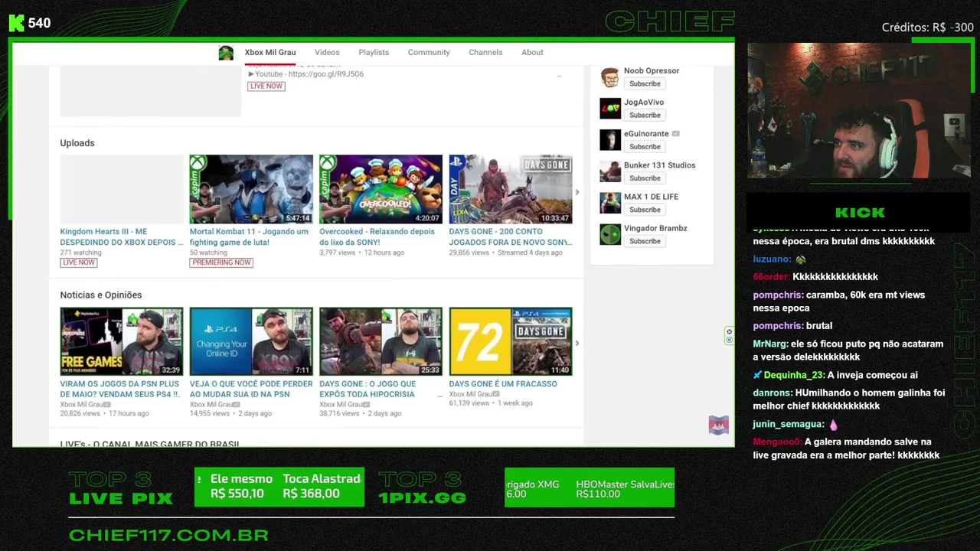Viewport: 980px width, 551px height.
Task: Open the Free Games PSN Plus thumbnail
Action: [122, 341]
